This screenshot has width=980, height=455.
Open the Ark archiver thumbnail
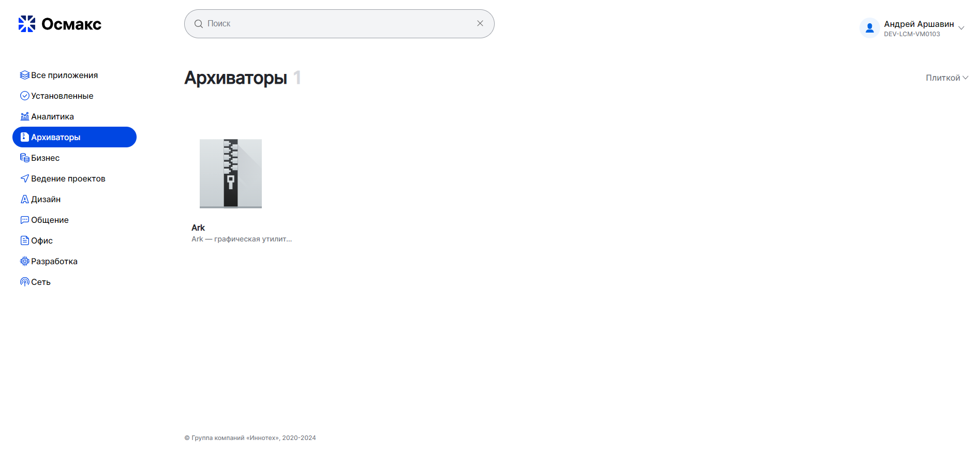pos(231,174)
